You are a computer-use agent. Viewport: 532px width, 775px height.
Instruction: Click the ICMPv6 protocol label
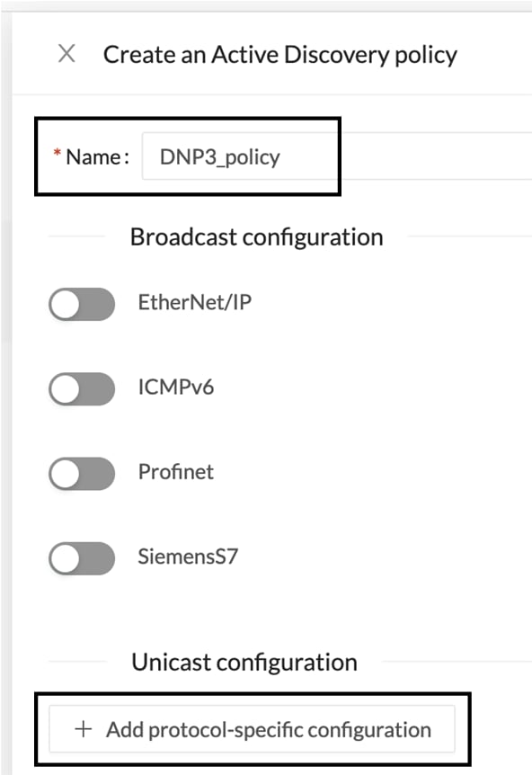(x=176, y=387)
